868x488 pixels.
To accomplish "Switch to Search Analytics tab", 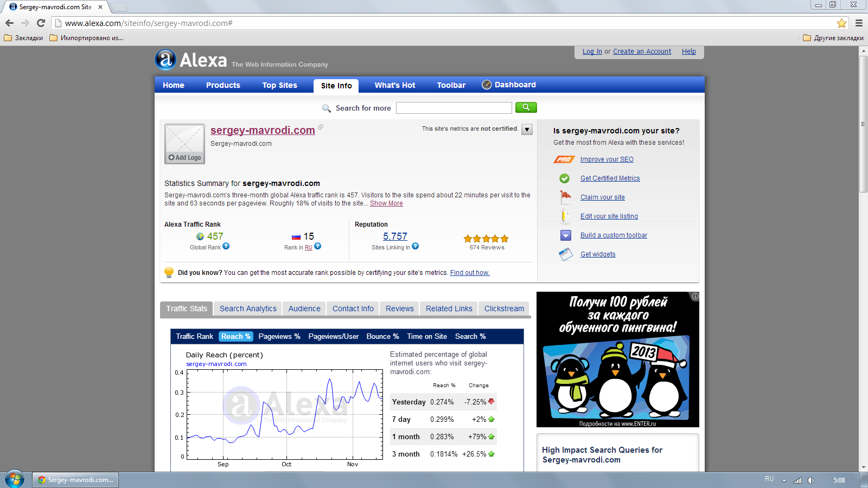I will pos(248,309).
